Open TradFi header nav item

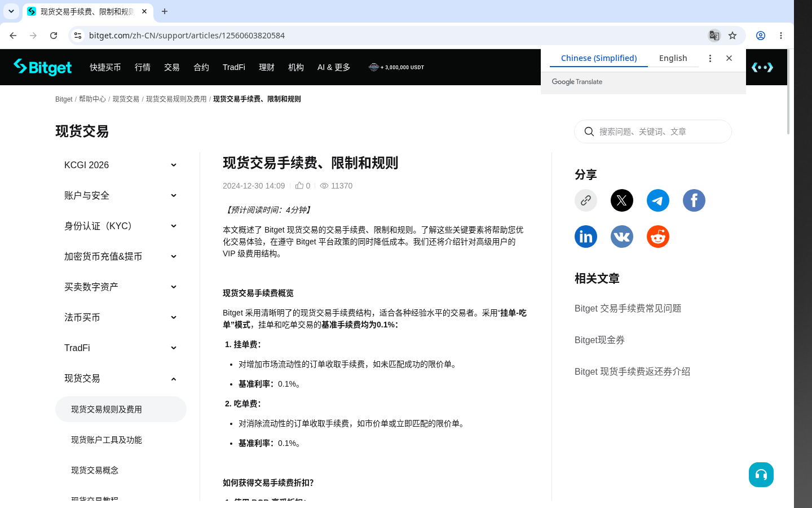point(234,67)
